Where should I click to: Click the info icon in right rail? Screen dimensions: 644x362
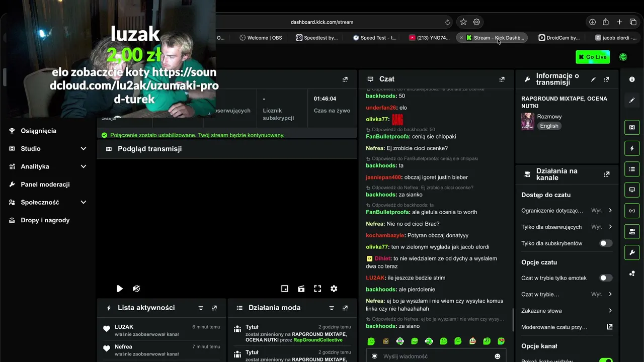[632, 79]
